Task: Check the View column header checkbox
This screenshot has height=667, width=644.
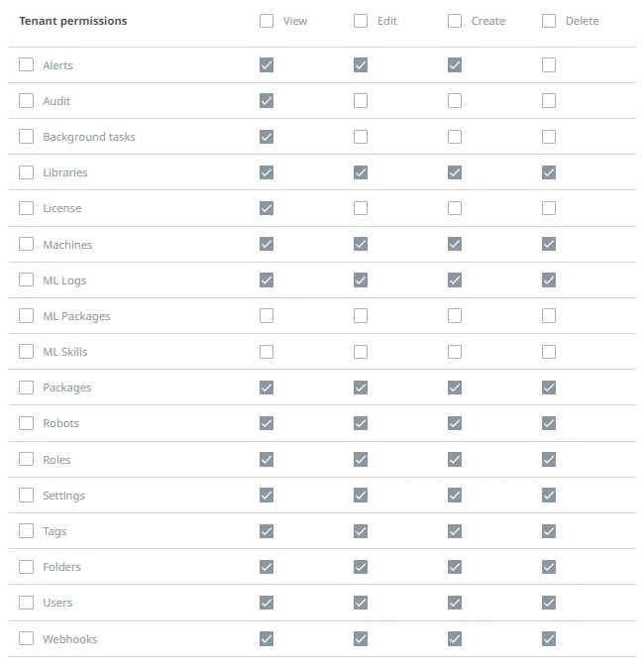Action: point(267,21)
